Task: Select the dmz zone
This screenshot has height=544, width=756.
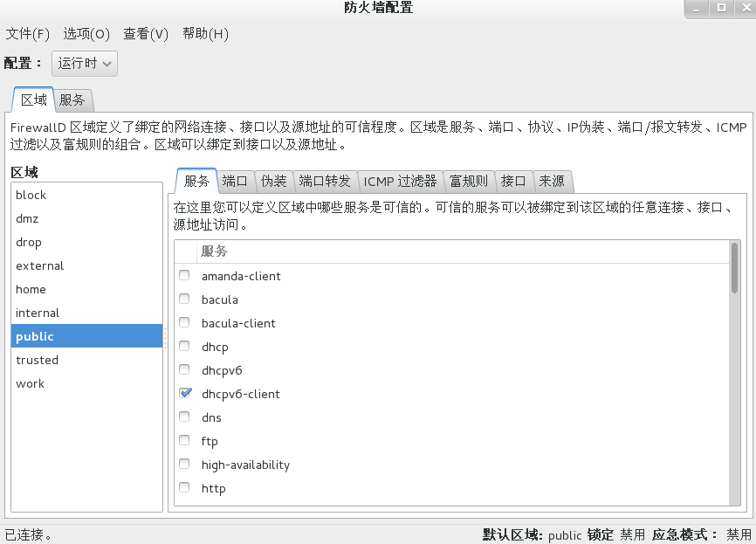Action: (x=86, y=218)
